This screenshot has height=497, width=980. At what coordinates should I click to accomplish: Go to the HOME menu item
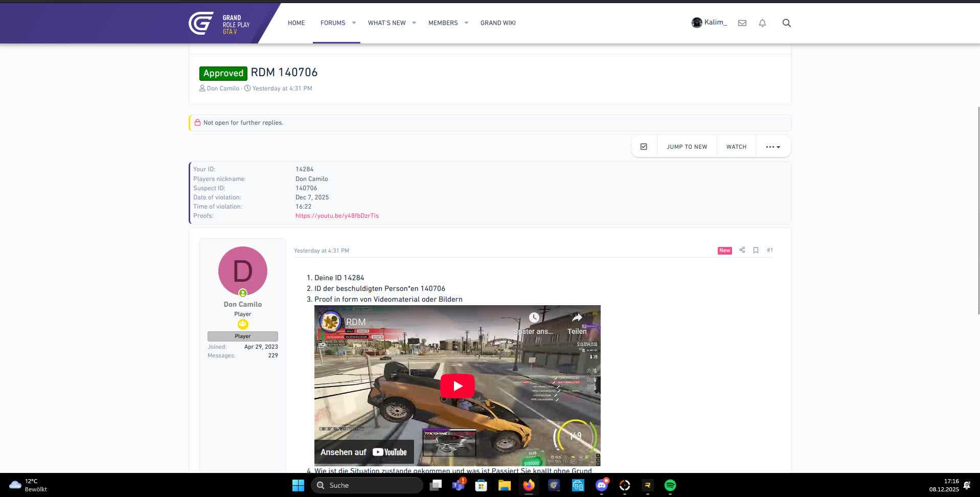296,22
